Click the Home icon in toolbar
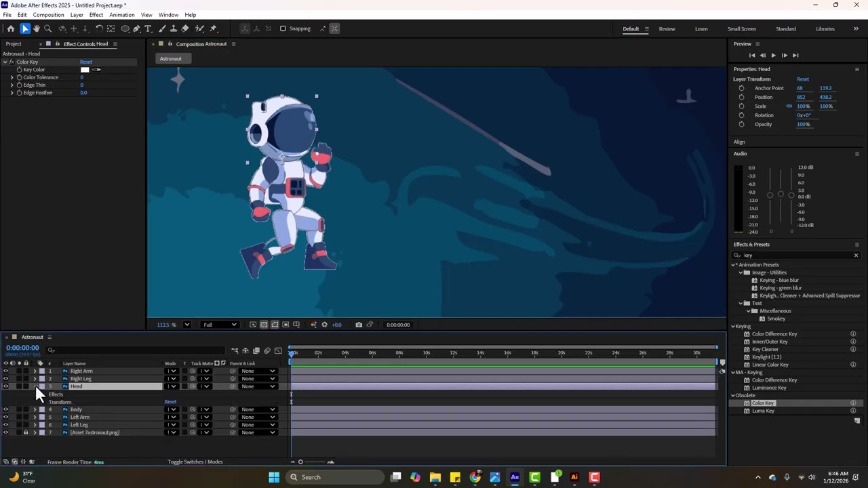The image size is (868, 488). (x=11, y=28)
